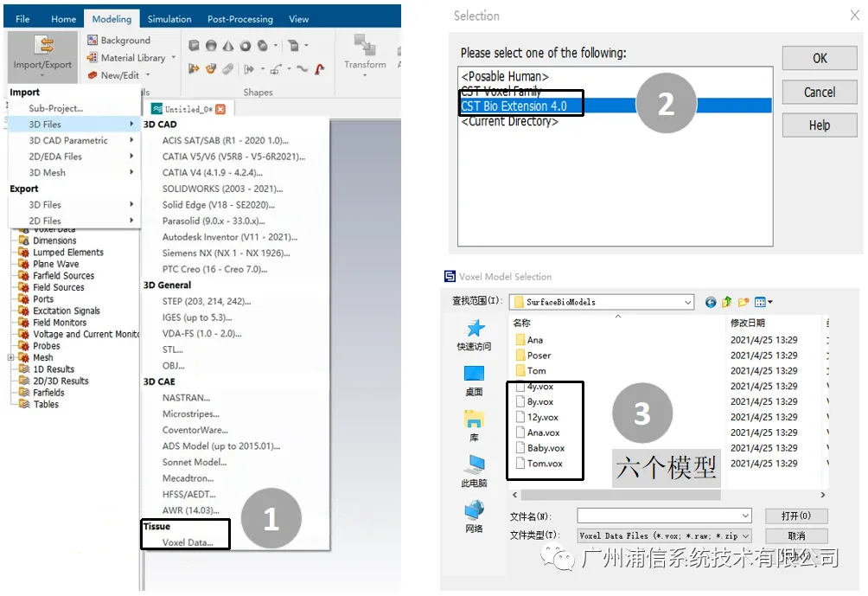This screenshot has width=868, height=596.
Task: Choose Voxel Data under Tissue
Action: tap(187, 542)
